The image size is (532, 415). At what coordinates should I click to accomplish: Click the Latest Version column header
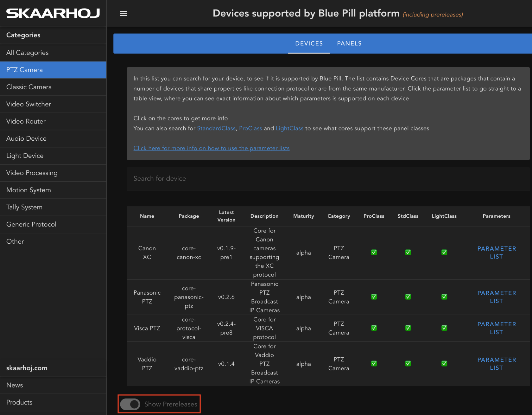click(x=226, y=216)
